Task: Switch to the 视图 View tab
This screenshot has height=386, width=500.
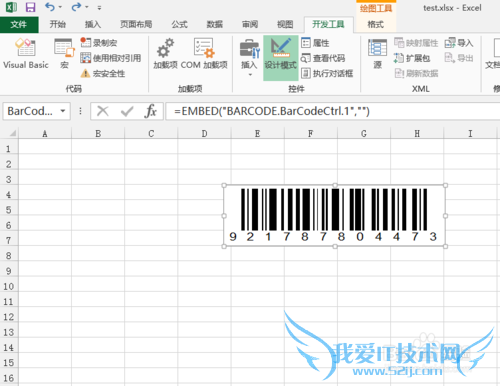Action: [x=285, y=24]
